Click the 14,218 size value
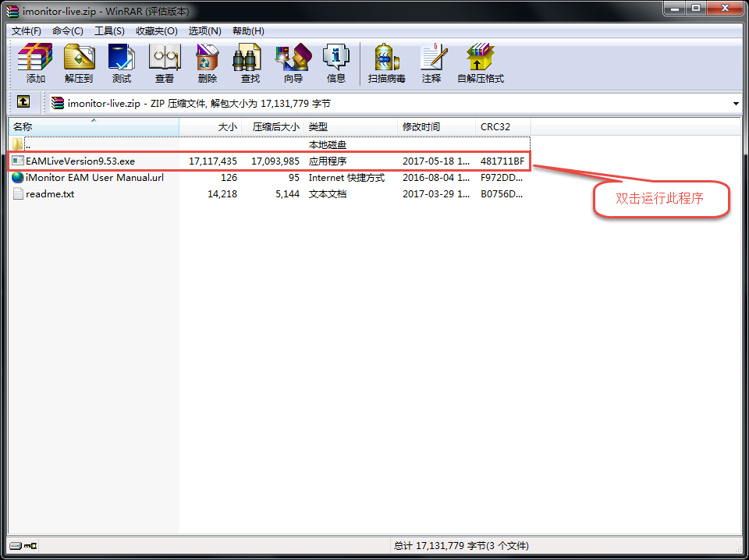The image size is (749, 560). 222,194
